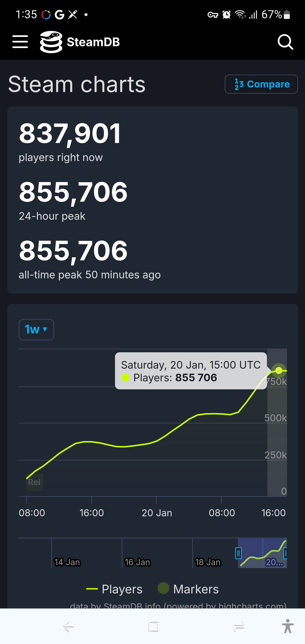Open the data by SteamDB.info credit link
The width and height of the screenshot is (305, 644).
pyautogui.click(x=178, y=605)
